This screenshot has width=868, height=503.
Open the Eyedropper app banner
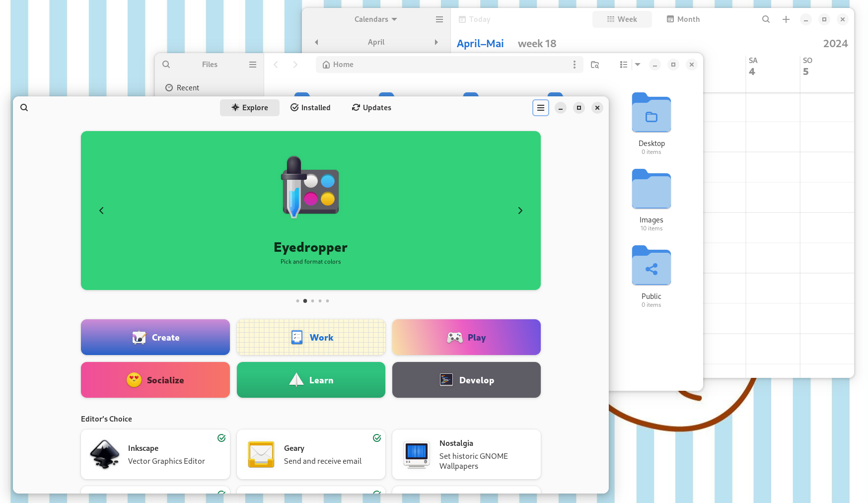pyautogui.click(x=310, y=211)
